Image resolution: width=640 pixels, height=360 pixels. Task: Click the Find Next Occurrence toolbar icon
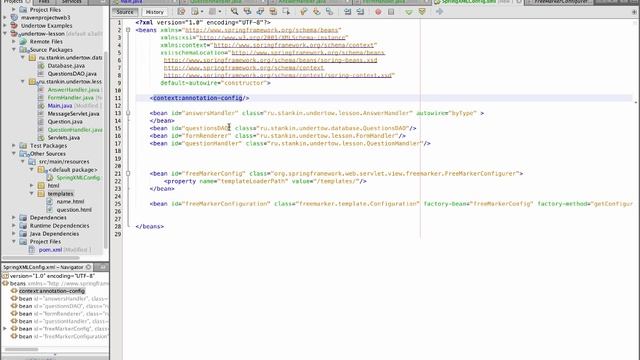(x=260, y=12)
